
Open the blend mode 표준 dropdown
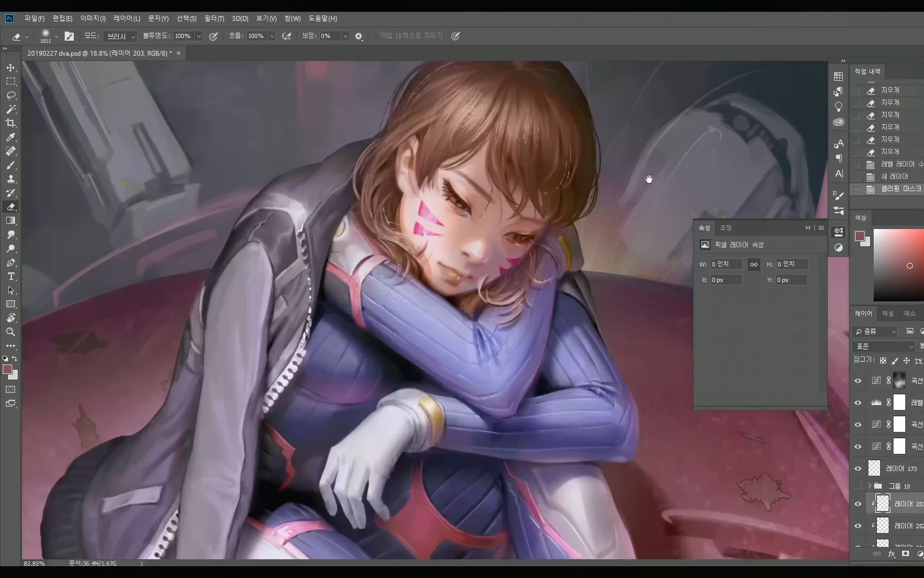click(883, 347)
